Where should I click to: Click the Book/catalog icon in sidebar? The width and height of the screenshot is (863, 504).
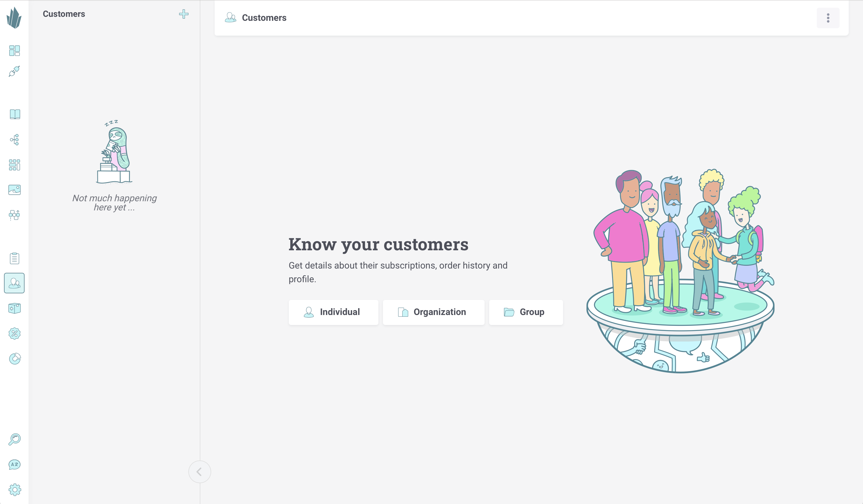point(15,114)
